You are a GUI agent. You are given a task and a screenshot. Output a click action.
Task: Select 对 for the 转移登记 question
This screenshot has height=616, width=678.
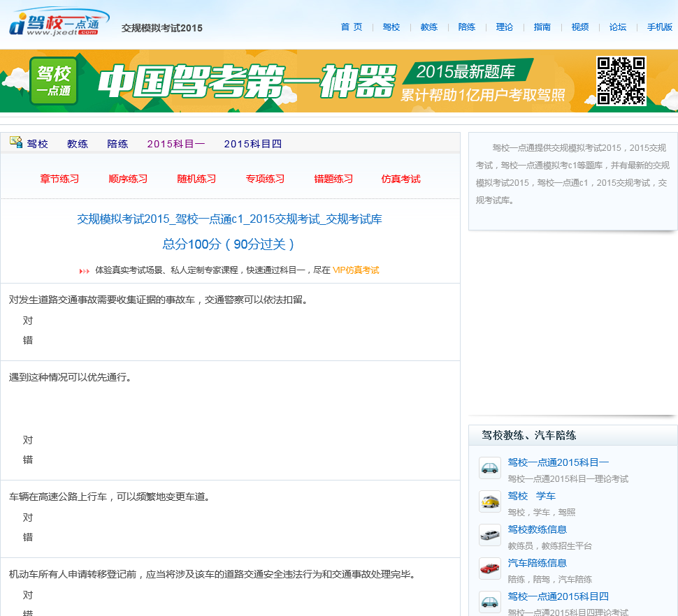[28, 595]
